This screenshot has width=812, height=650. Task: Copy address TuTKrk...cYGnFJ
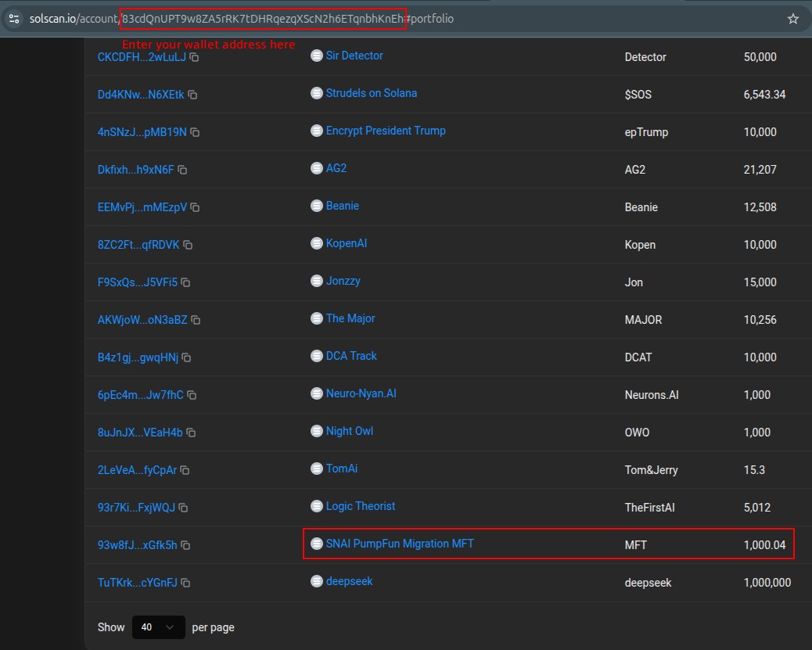(185, 584)
